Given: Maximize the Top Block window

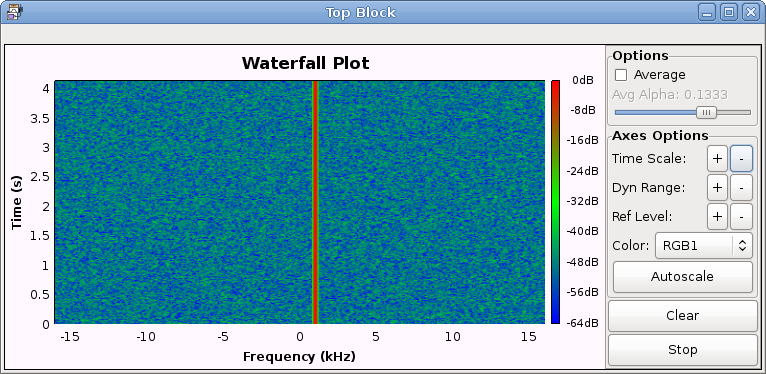Looking at the screenshot, I should (729, 13).
